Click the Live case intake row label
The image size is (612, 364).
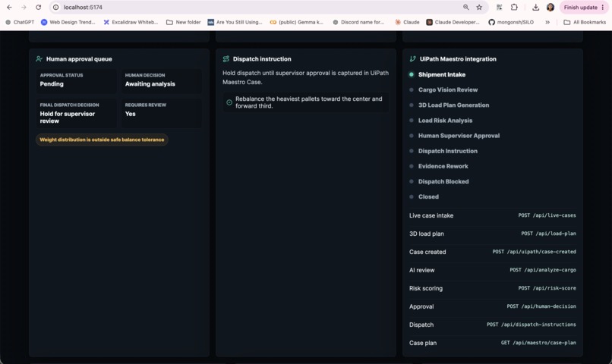coord(431,215)
